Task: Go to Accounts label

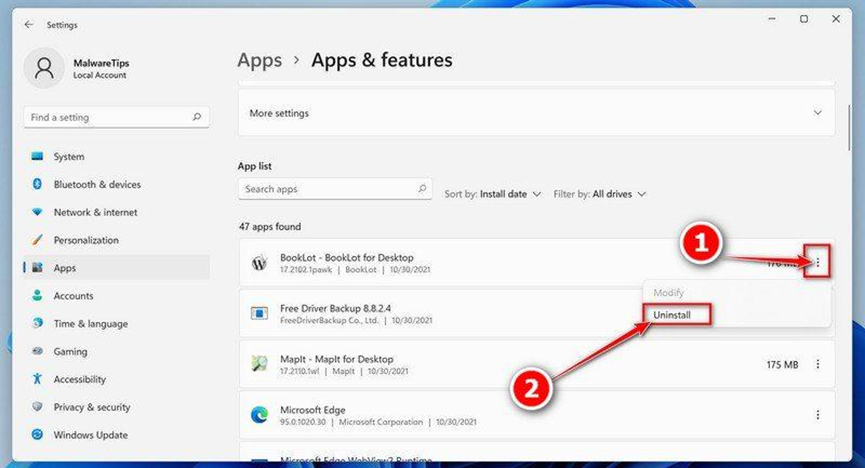Action: [73, 296]
